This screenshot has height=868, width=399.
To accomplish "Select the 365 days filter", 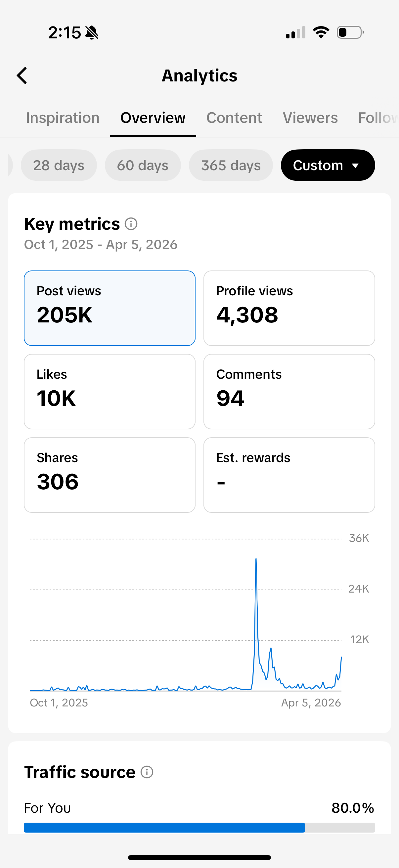I will coord(231,165).
